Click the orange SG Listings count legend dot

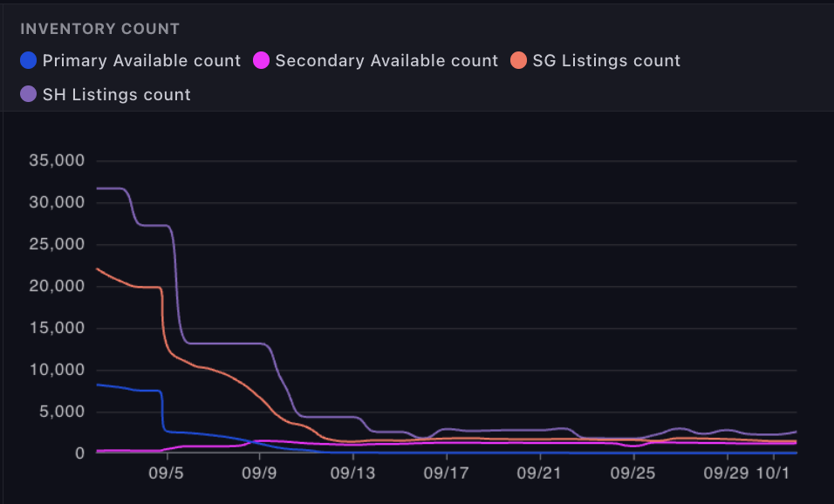pyautogui.click(x=519, y=61)
